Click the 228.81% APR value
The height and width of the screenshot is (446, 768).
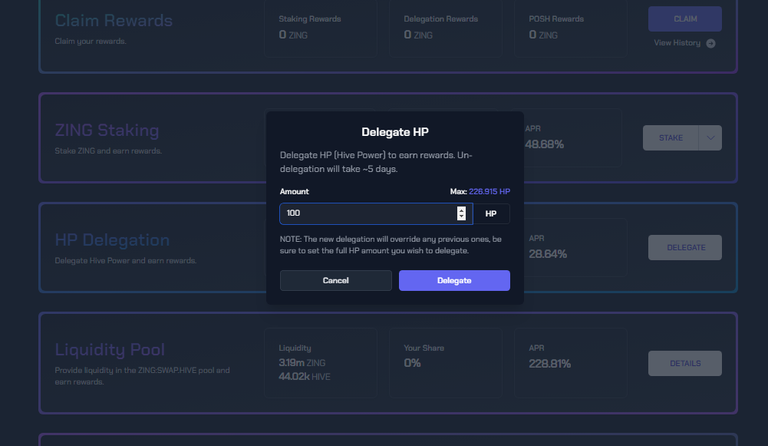click(550, 364)
